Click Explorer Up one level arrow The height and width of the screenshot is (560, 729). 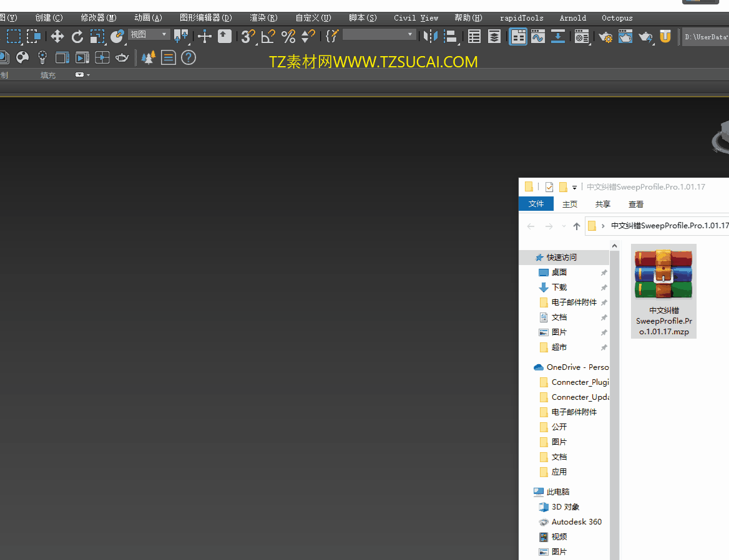pyautogui.click(x=577, y=226)
